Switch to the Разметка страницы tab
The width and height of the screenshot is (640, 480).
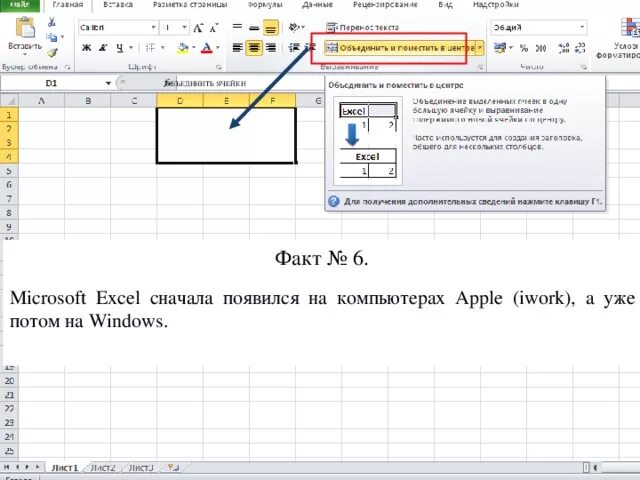point(190,5)
